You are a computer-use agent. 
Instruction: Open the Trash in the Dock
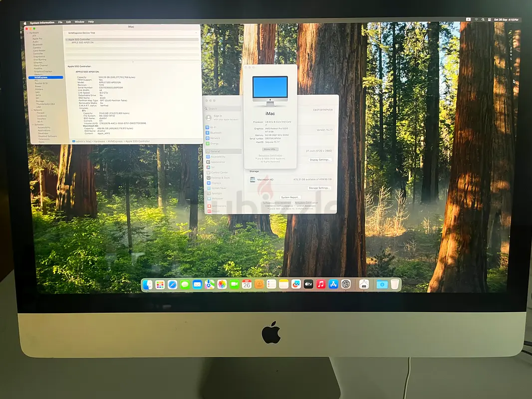coord(395,285)
